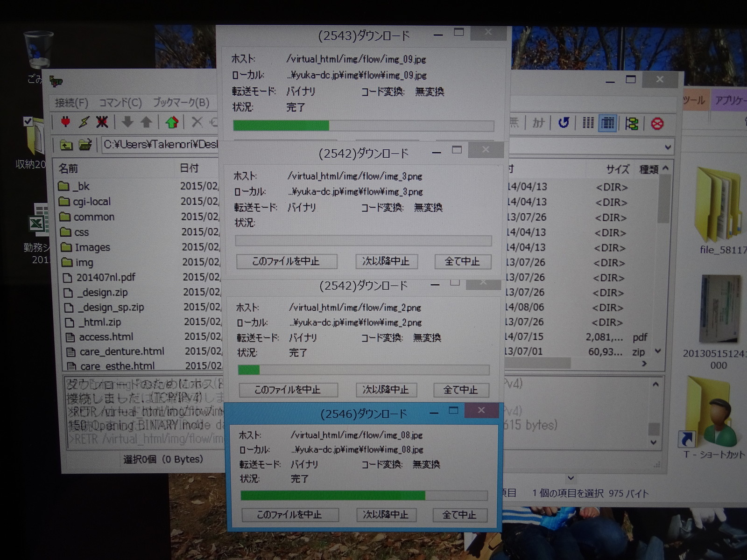Expand the chevron below the Explorer file pane
The width and height of the screenshot is (747, 560).
coord(571,478)
